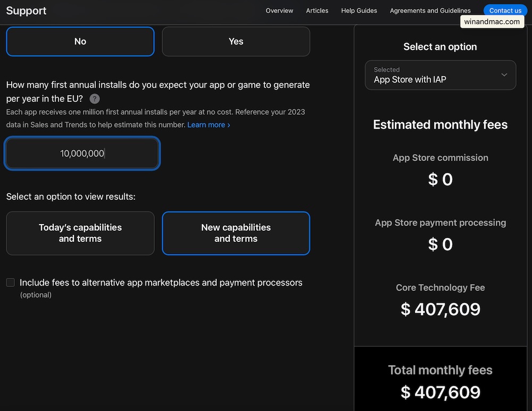This screenshot has height=411, width=532.
Task: Open Help Guides in the navigation
Action: pos(359,11)
